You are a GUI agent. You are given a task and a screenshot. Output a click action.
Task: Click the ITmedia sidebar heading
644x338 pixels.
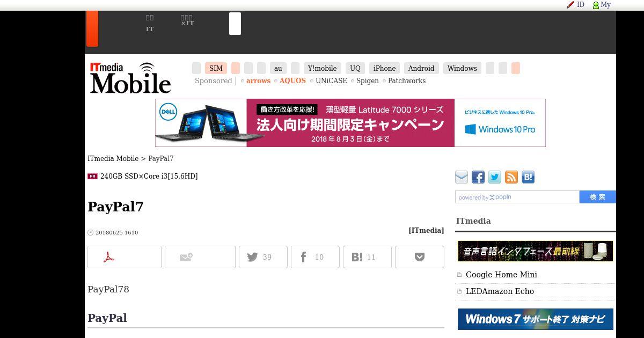pyautogui.click(x=473, y=221)
